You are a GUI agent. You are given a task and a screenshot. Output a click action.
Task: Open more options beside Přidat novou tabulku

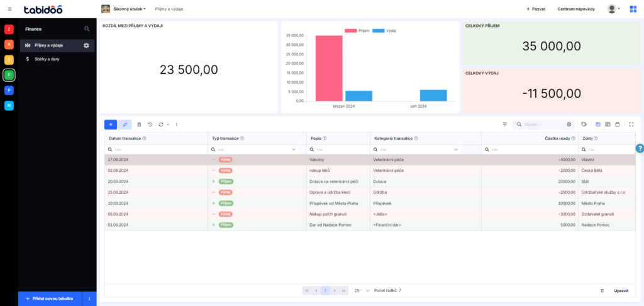(89, 298)
